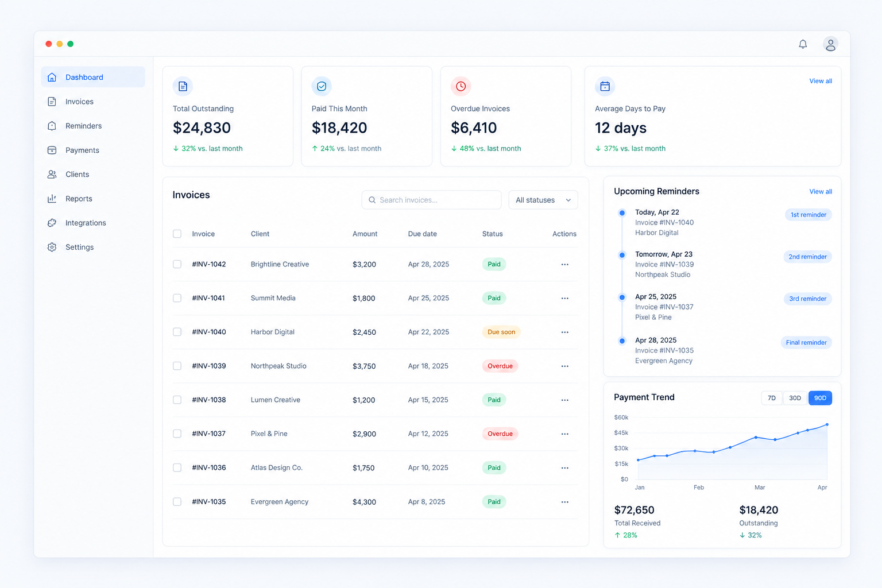Screen dimensions: 882x588
Task: Toggle the select-all invoices header checkbox
Action: [x=177, y=234]
